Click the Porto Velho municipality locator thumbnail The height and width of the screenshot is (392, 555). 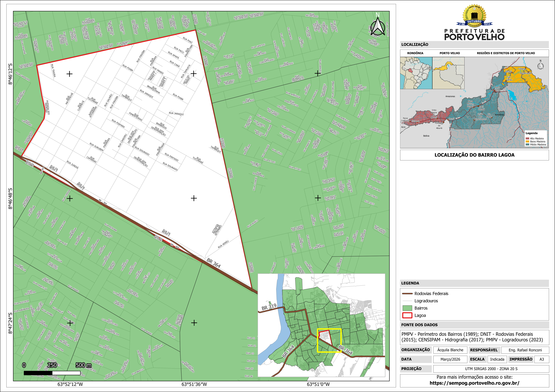(x=448, y=73)
